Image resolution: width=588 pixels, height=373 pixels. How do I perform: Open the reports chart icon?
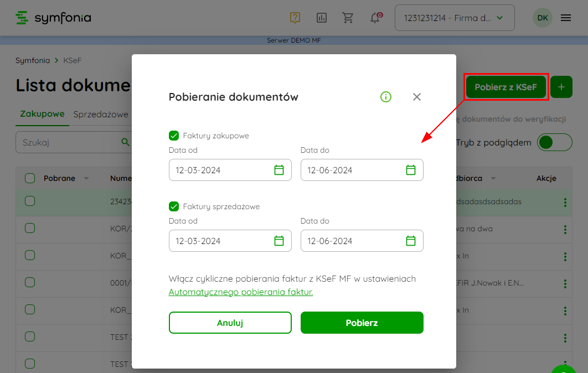tap(322, 18)
